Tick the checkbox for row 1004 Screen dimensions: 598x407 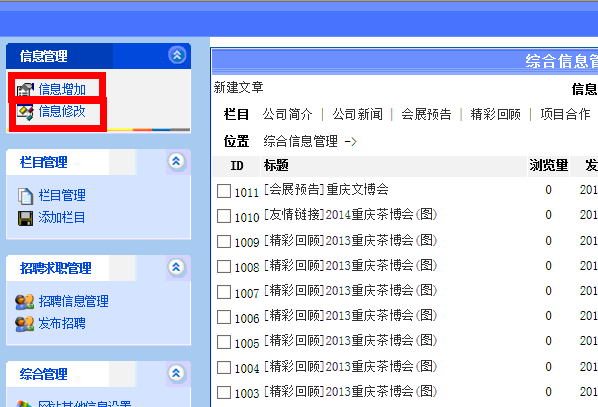224,367
